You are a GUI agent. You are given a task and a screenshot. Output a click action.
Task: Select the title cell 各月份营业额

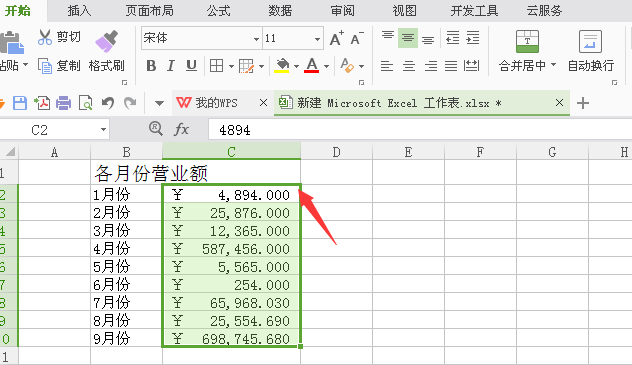[x=151, y=173]
